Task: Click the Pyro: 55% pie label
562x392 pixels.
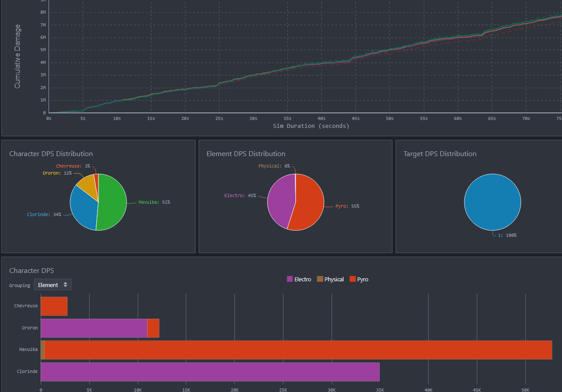Action: (347, 206)
